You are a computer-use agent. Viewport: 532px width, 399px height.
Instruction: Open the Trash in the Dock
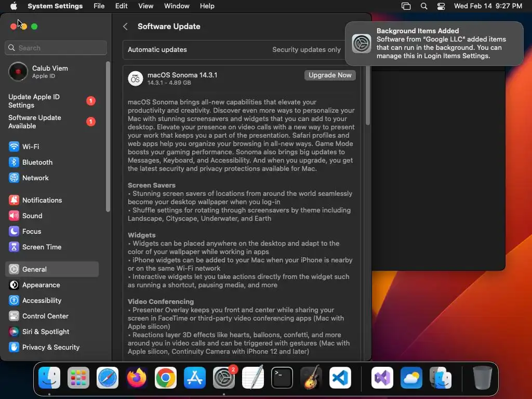tap(483, 378)
